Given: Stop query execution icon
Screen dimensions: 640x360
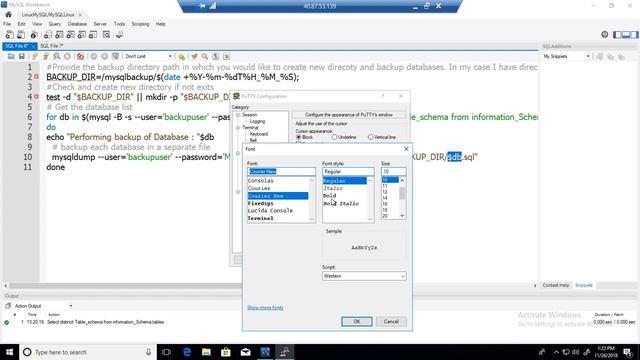Looking at the screenshot, I should (x=67, y=56).
